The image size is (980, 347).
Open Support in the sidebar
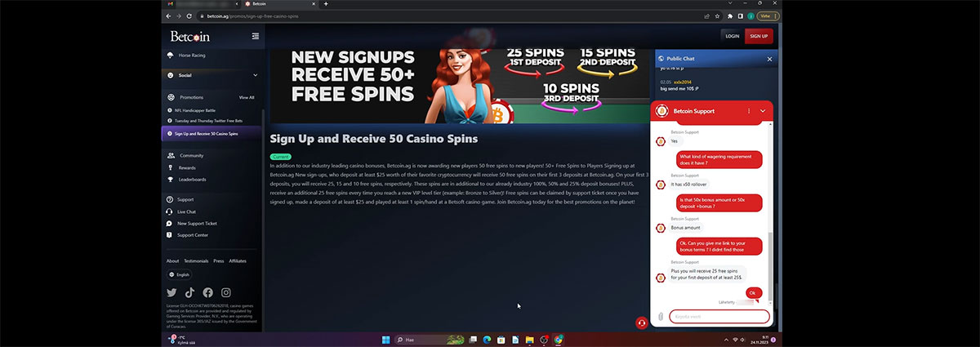click(x=185, y=199)
